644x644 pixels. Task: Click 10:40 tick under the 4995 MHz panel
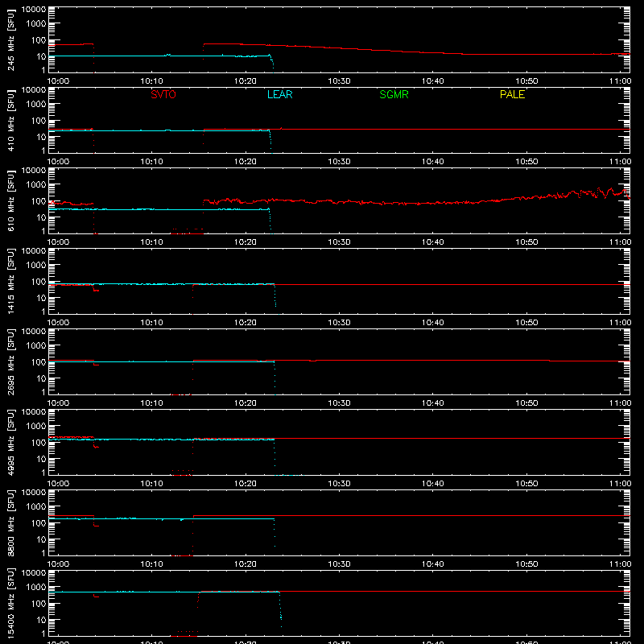tap(433, 484)
